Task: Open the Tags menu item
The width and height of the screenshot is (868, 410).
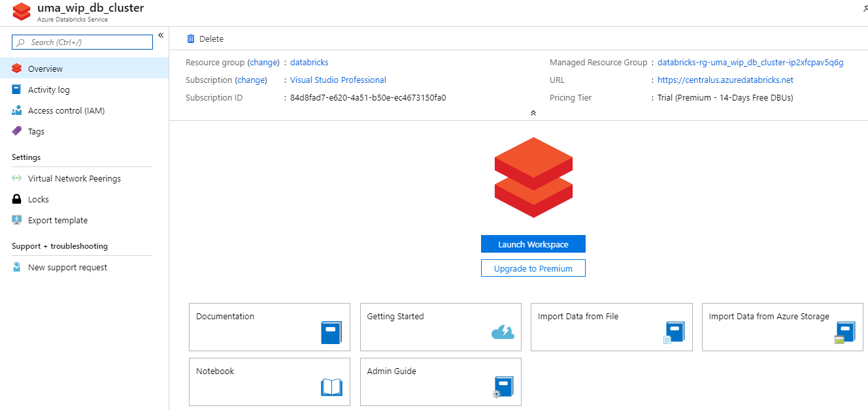Action: [84, 131]
